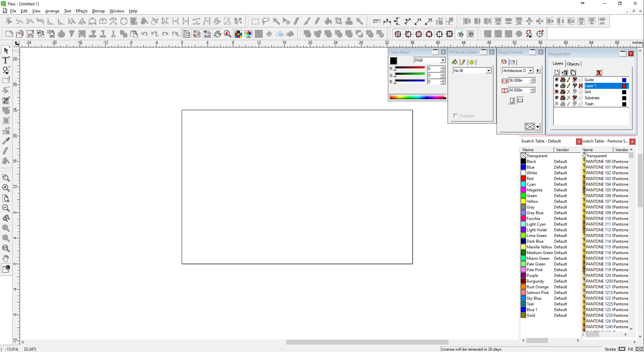Toggle visibility eye of Guide layer

click(557, 80)
